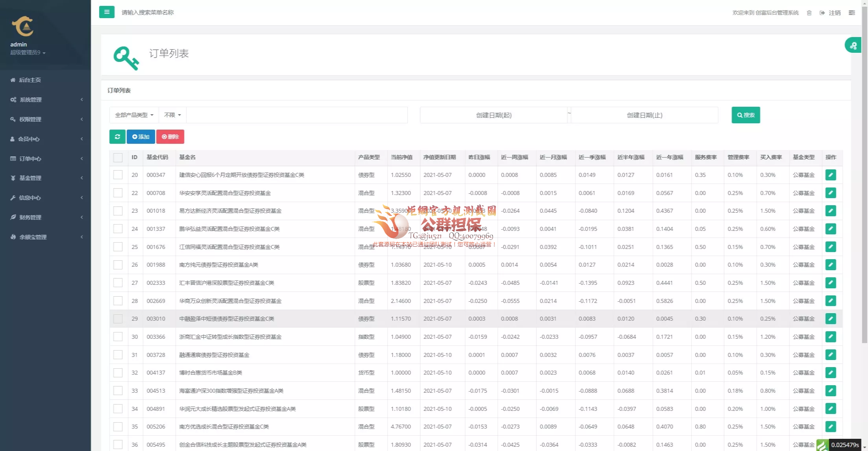This screenshot has height=451, width=868.
Task: Click the 搜索 search button
Action: pyautogui.click(x=746, y=115)
